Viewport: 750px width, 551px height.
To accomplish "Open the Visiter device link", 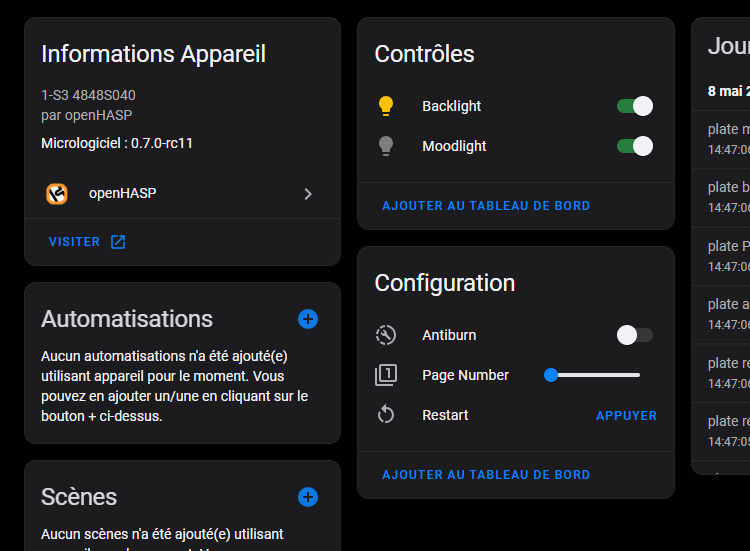I will [x=75, y=242].
